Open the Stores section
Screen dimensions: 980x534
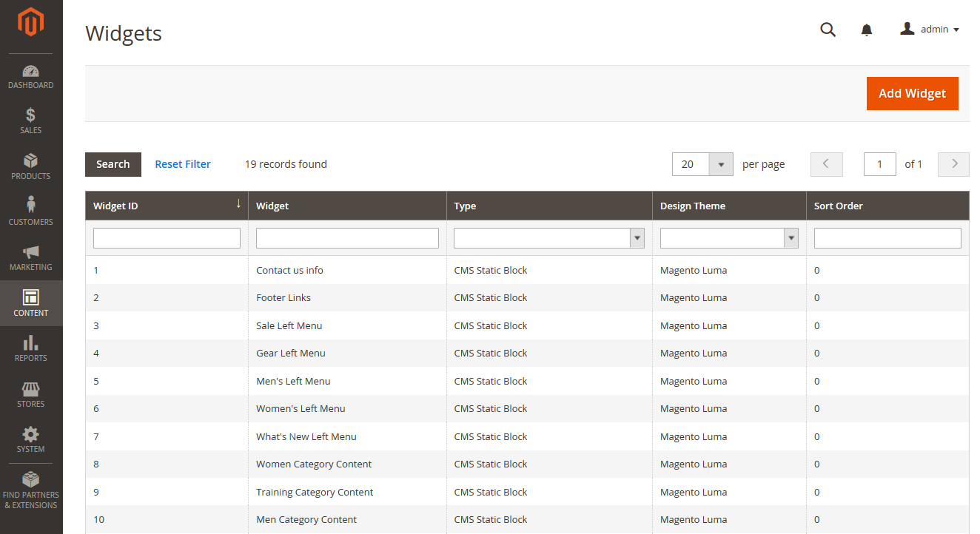[x=30, y=393]
